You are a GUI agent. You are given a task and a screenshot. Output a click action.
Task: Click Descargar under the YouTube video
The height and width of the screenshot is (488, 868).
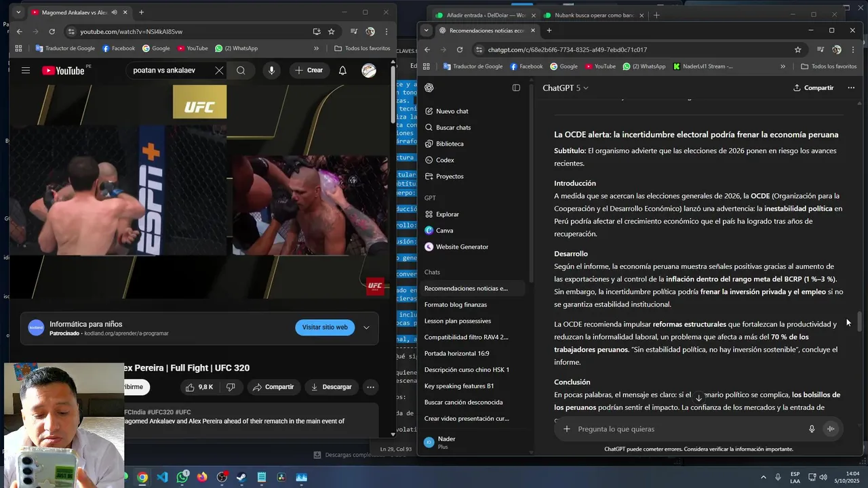coord(331,387)
